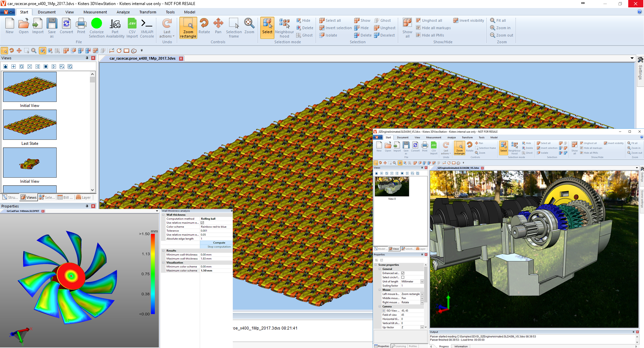Collapse the Wall thickness section
The width and height of the screenshot is (644, 348).
[163, 215]
